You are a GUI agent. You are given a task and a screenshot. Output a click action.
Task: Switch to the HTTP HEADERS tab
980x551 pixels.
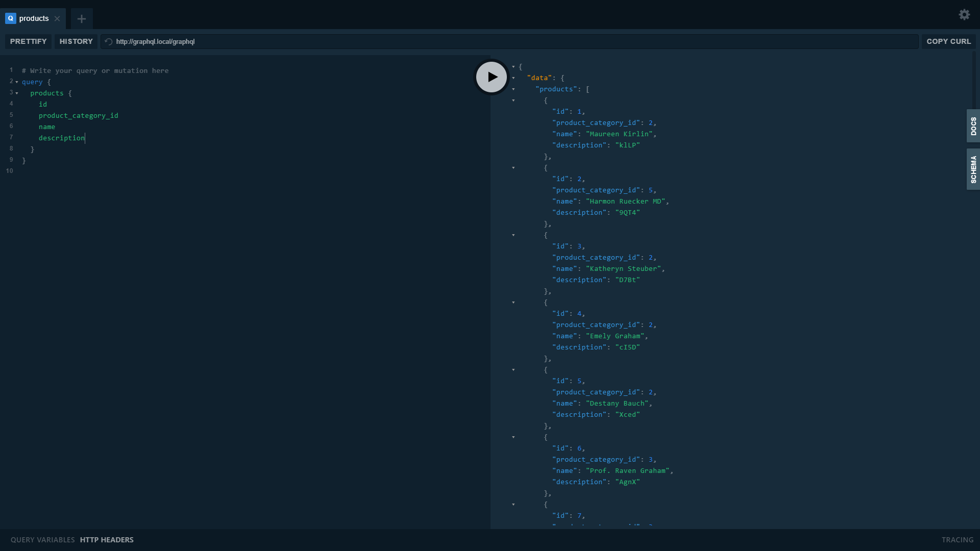click(x=107, y=539)
